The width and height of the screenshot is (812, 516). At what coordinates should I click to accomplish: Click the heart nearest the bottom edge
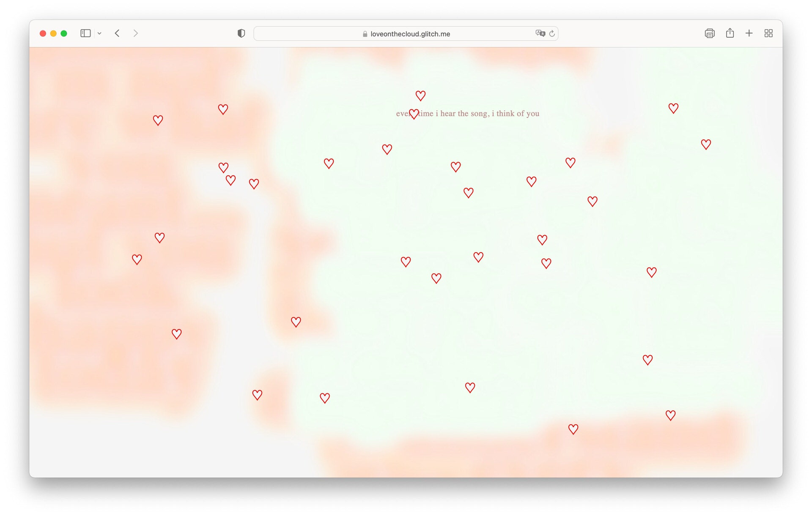click(x=573, y=429)
